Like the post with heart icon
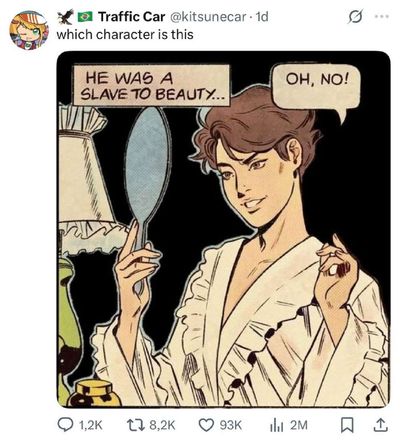The image size is (400, 445). point(206,425)
